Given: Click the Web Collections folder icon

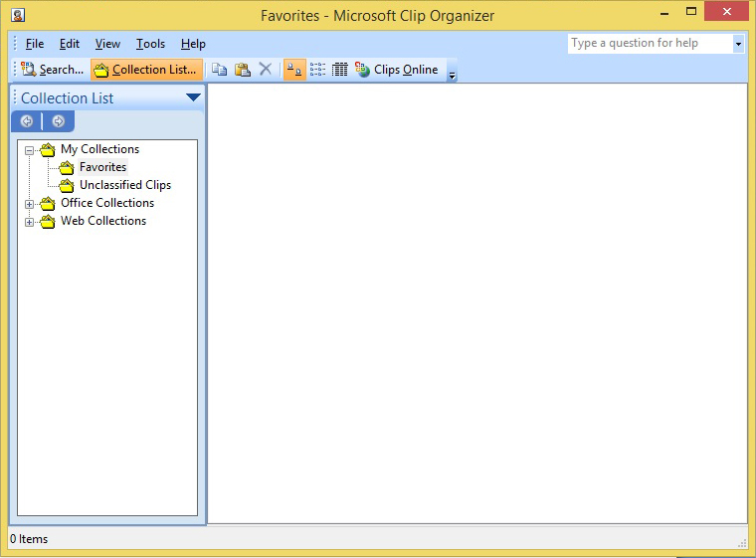Looking at the screenshot, I should tap(48, 221).
